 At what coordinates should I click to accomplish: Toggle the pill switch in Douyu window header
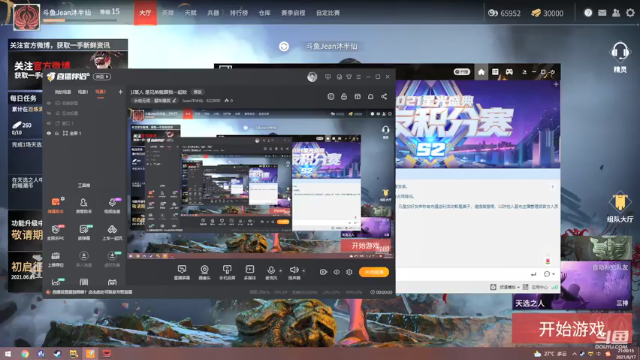pyautogui.click(x=462, y=72)
